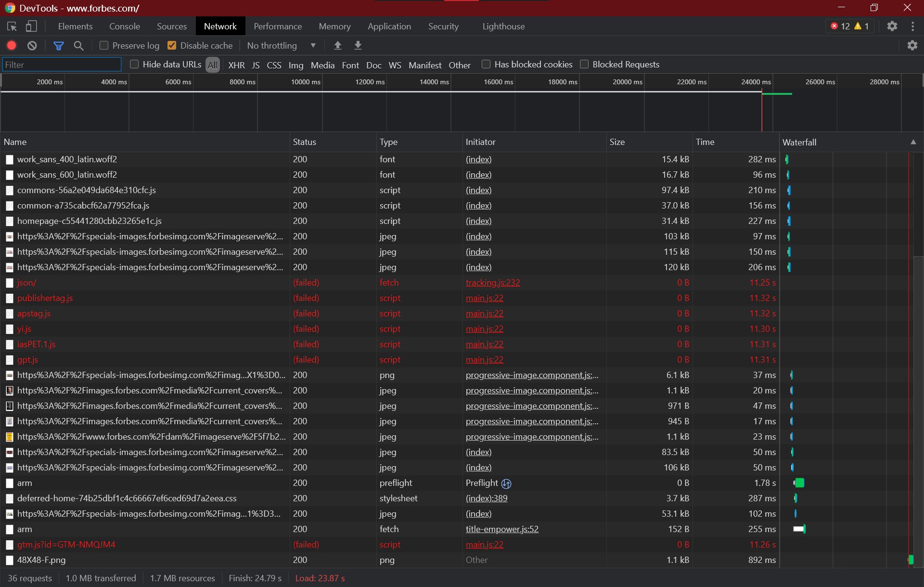
Task: Click the Preflight request link icon
Action: click(x=506, y=483)
